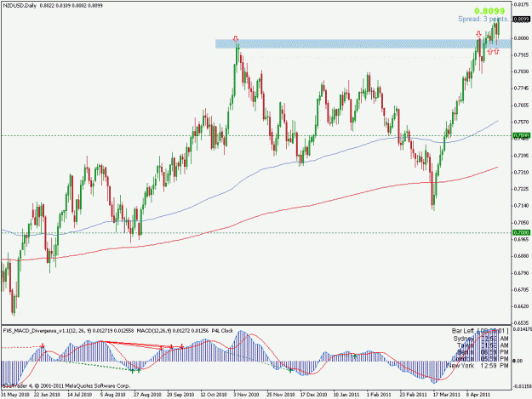Click the 0.6880 price axis label
This screenshot has height=399, width=532.
[522, 256]
